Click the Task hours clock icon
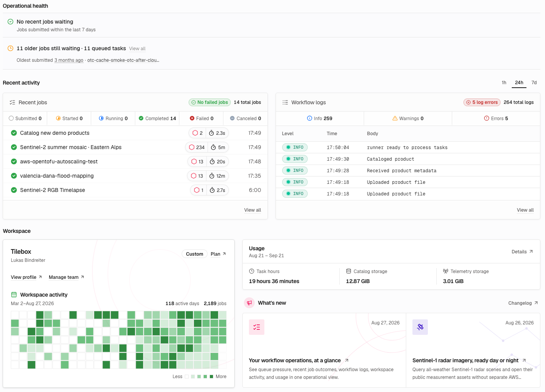 [x=252, y=271]
